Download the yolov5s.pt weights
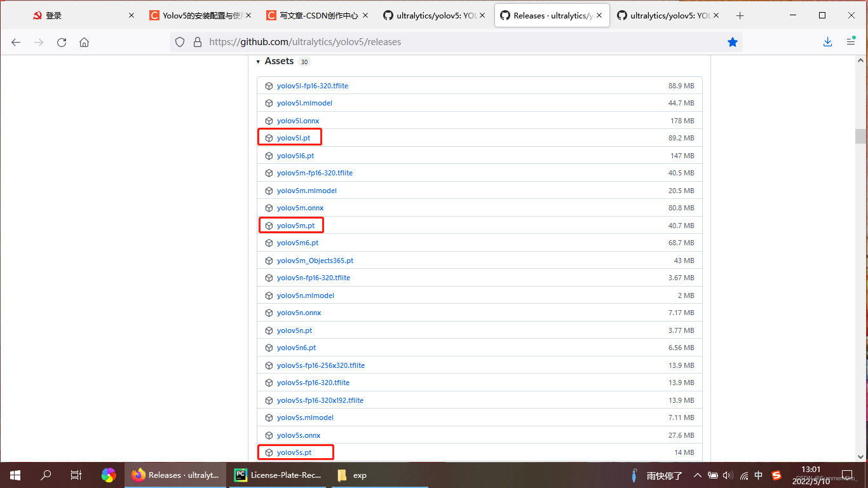The image size is (868, 488). tap(294, 452)
